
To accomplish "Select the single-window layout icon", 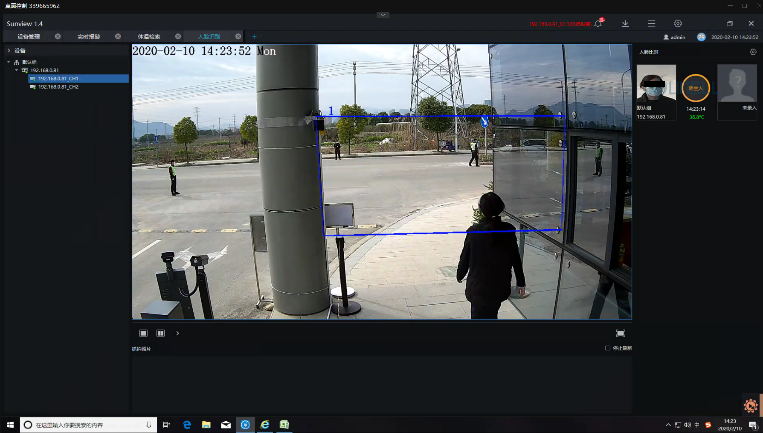I will tap(144, 333).
